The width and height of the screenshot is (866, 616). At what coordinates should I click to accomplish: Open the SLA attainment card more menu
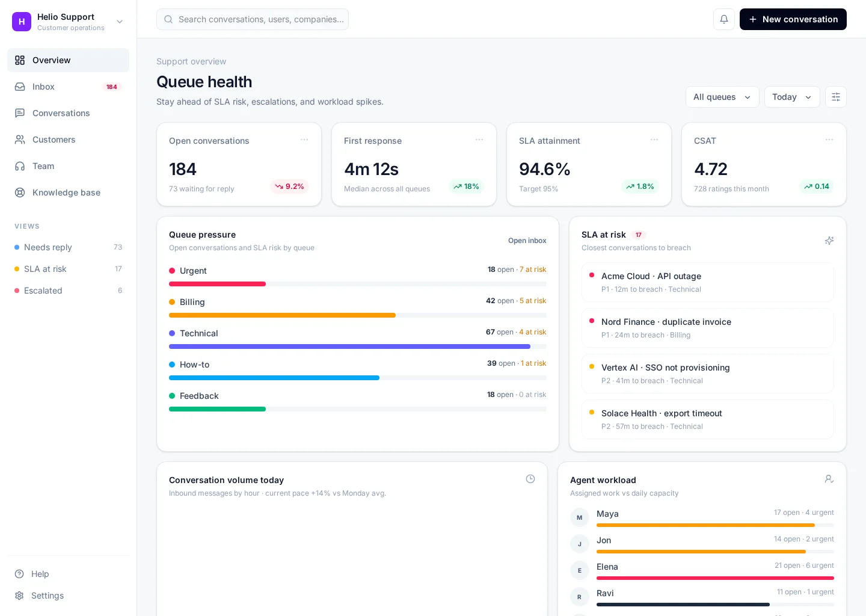[x=654, y=140]
